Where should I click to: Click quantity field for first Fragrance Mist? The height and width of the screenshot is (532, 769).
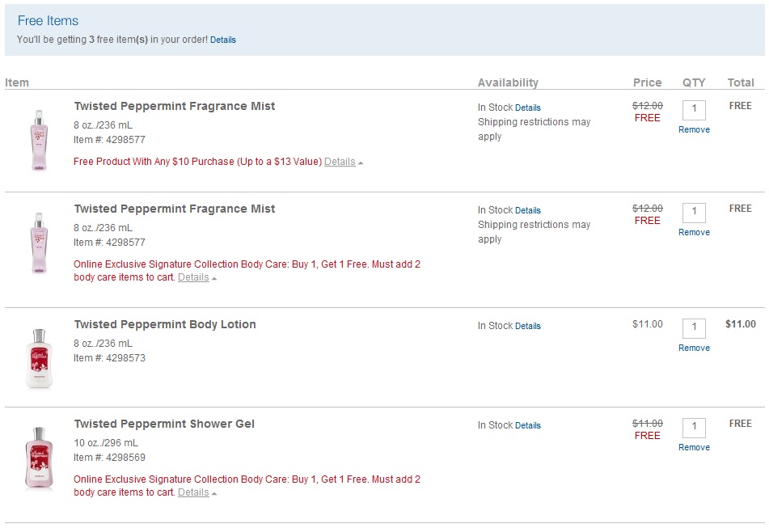click(694, 110)
